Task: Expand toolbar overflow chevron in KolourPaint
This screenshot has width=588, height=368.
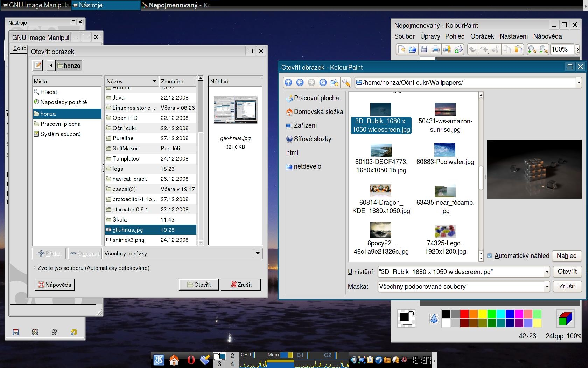Action: 577,50
